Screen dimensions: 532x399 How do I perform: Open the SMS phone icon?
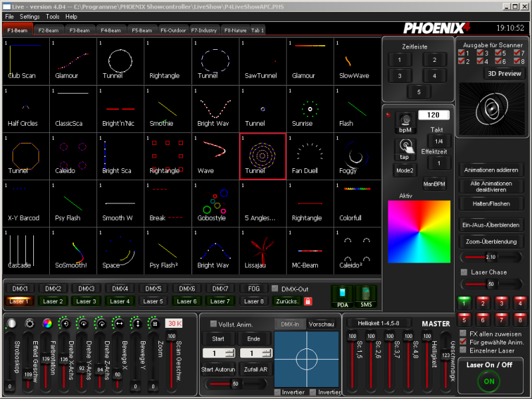(x=366, y=297)
